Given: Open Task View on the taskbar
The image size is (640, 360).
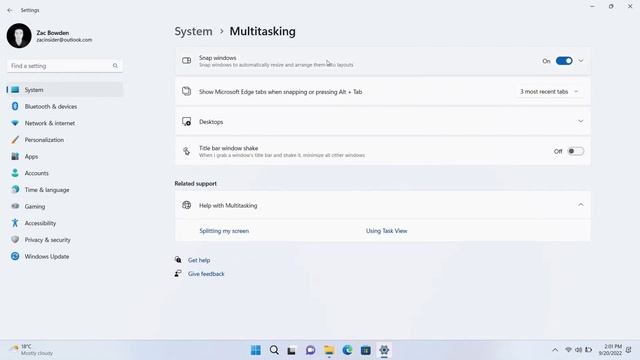Looking at the screenshot, I should point(291,350).
